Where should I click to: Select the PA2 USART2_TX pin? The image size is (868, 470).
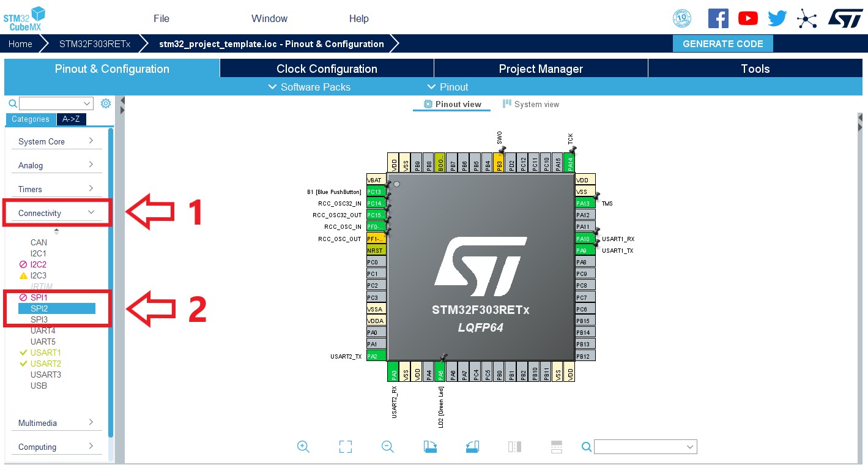(x=376, y=356)
